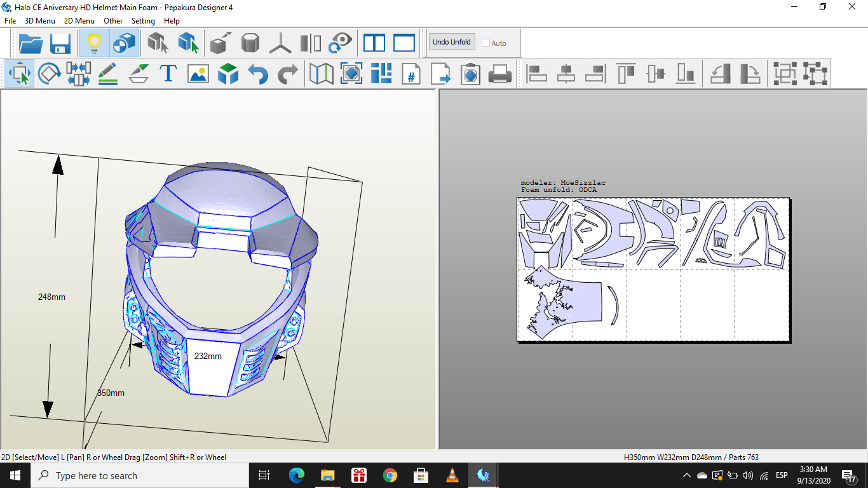Click the page export arrow icon
The width and height of the screenshot is (868, 488).
(x=440, y=74)
